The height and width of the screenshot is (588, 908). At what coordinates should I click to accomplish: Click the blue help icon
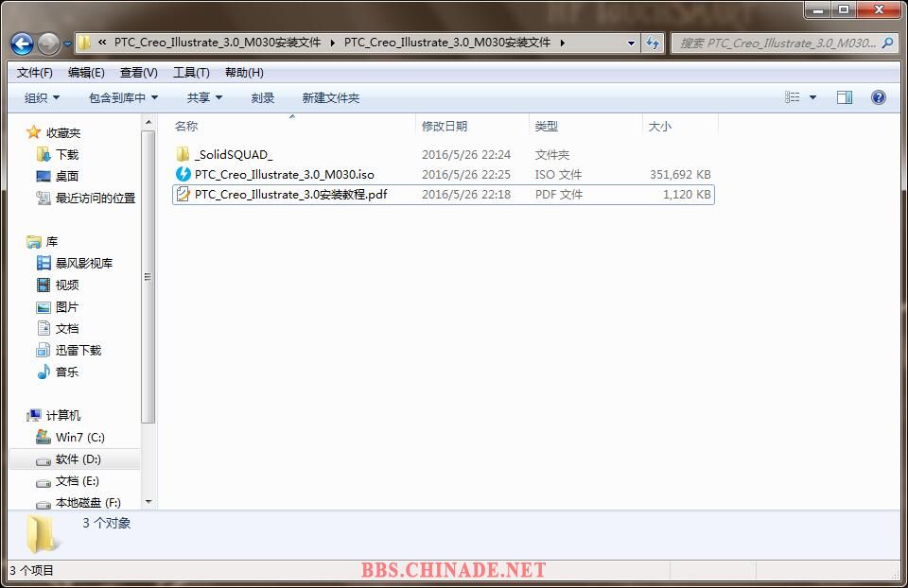point(878,97)
